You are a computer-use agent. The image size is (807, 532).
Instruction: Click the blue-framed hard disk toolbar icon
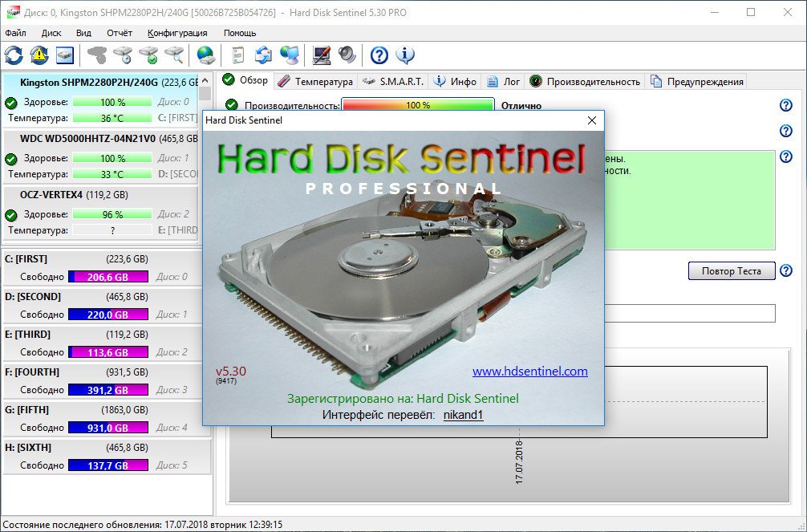pos(65,55)
